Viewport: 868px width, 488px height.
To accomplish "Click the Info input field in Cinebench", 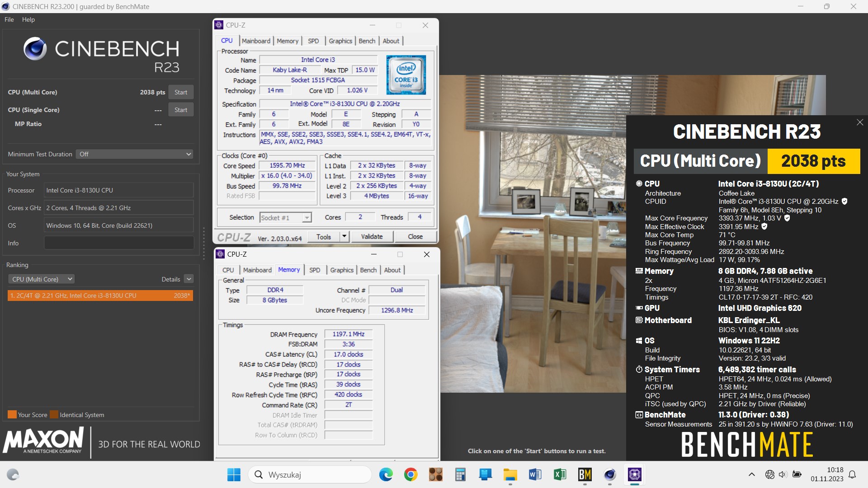I will pos(119,243).
